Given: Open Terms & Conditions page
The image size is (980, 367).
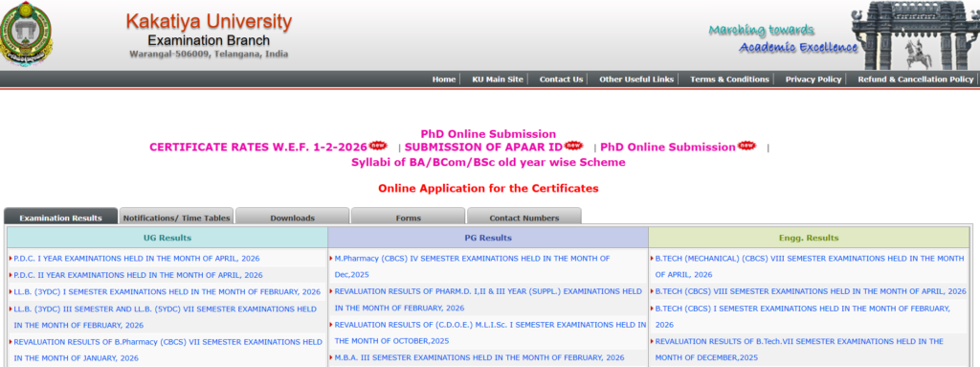Looking at the screenshot, I should [x=729, y=80].
